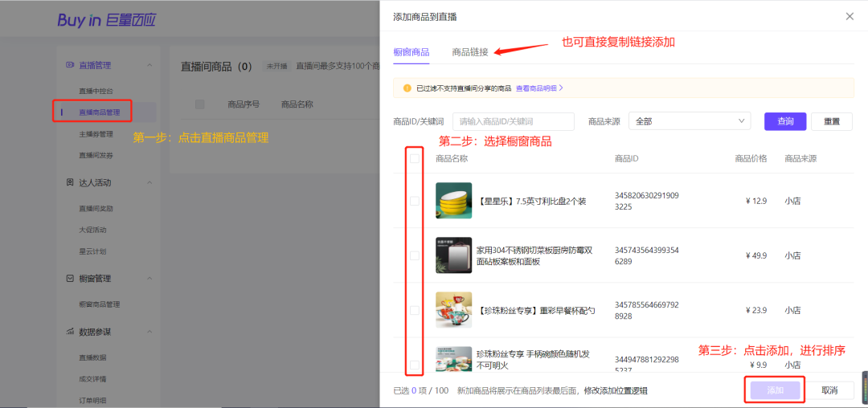Collapse the 直播管理 menu section
Viewport: 868px width, 408px height.
(x=149, y=65)
